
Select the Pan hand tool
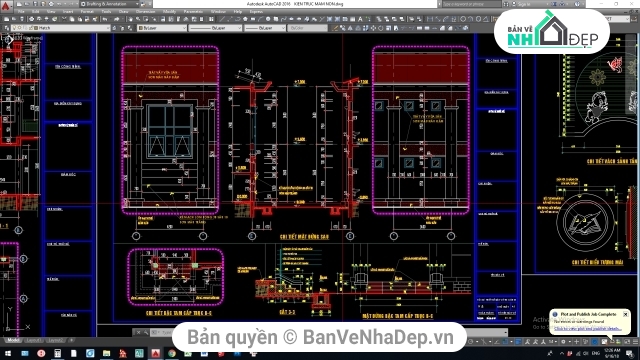[x=130, y=19]
